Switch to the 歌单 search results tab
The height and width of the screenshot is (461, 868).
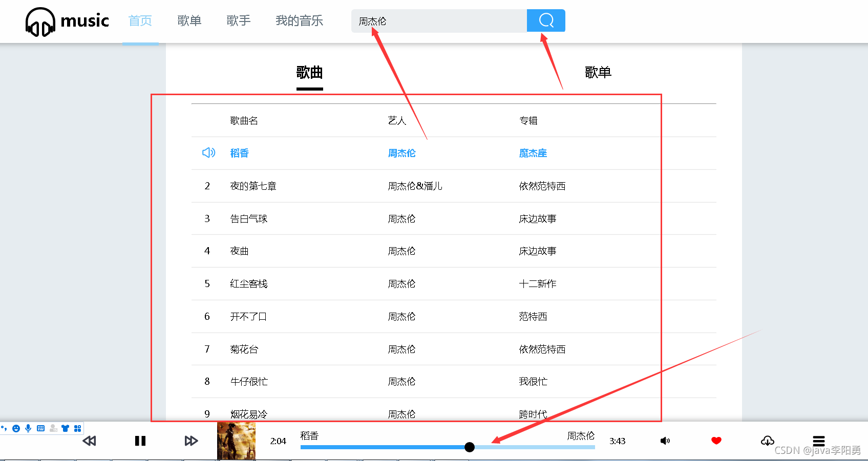(598, 73)
